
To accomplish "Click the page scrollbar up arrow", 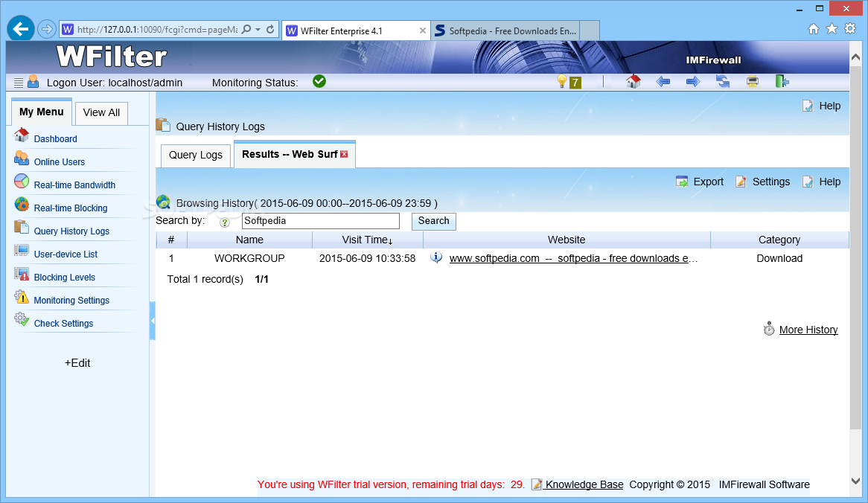I will click(855, 57).
